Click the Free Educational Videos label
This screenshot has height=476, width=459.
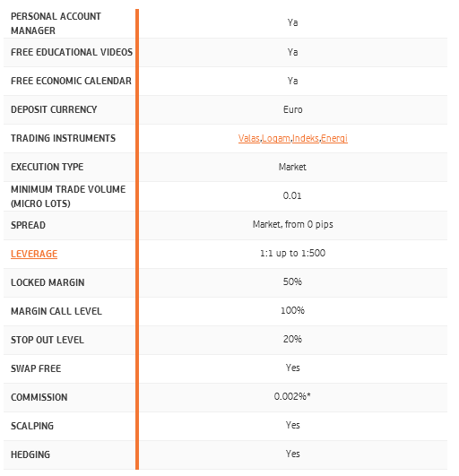pos(73,53)
